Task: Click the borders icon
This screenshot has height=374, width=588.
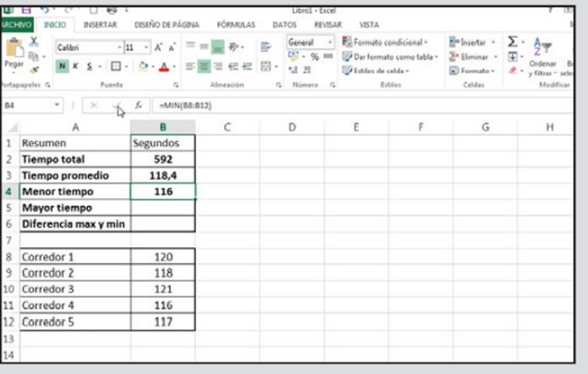Action: coord(114,65)
